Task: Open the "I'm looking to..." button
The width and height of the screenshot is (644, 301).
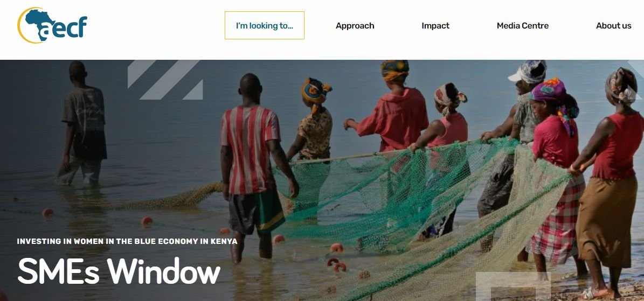Action: click(265, 25)
